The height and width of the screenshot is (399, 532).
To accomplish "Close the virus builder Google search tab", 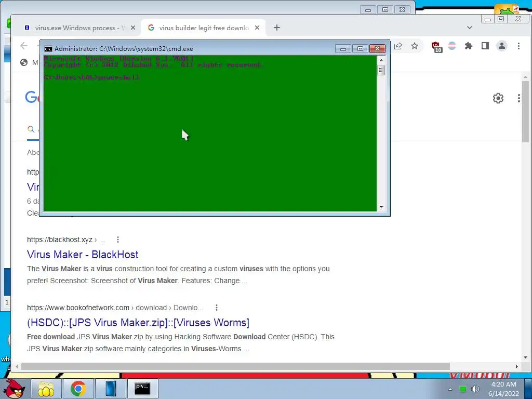I will pos(257,28).
